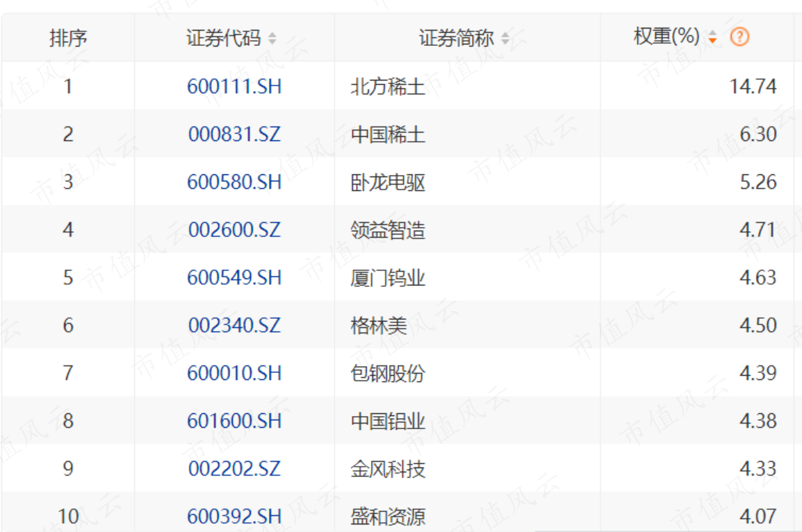Screen dimensions: 802x532
Task: Open stock code 600580.SH
Action: click(234, 182)
